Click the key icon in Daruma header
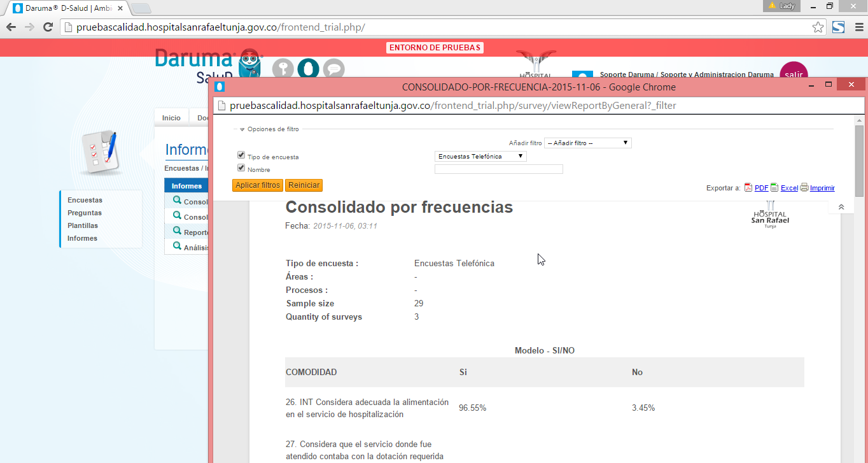 [283, 68]
